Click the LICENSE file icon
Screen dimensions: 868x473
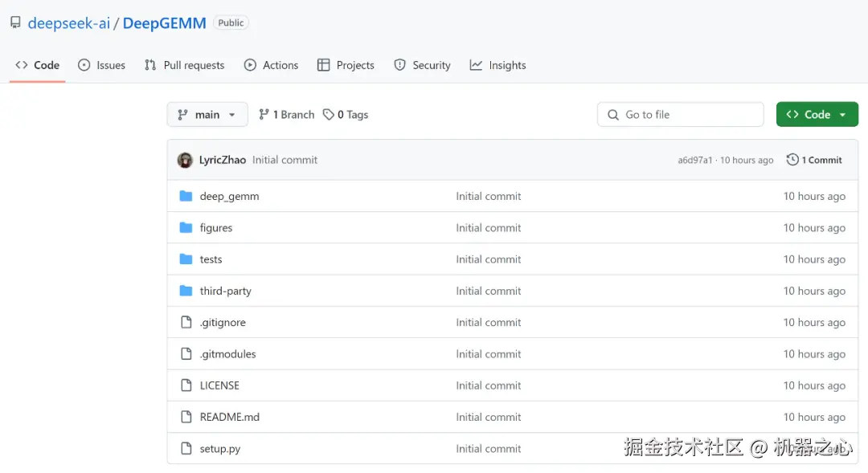tap(186, 385)
